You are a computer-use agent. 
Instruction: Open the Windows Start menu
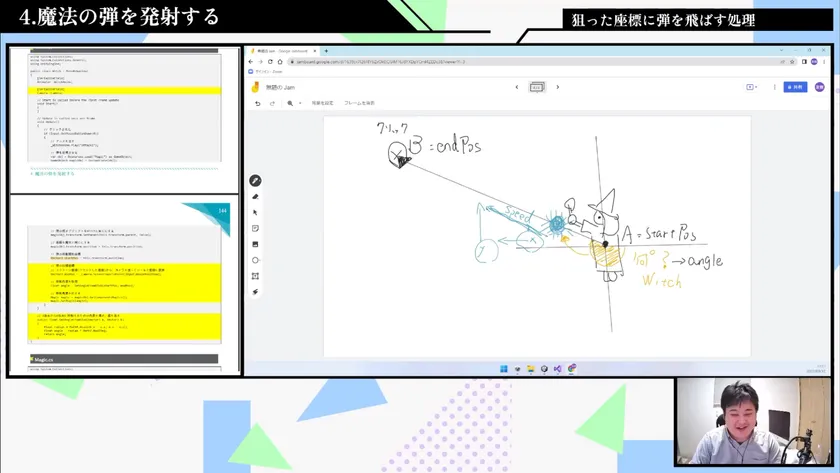504,369
